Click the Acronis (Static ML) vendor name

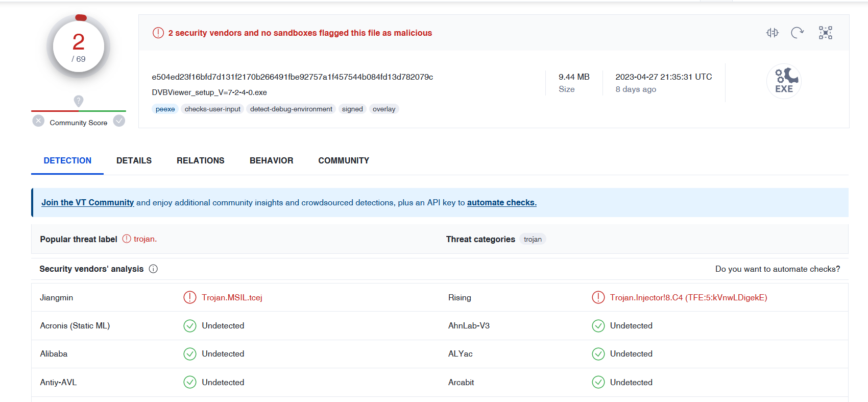(75, 326)
